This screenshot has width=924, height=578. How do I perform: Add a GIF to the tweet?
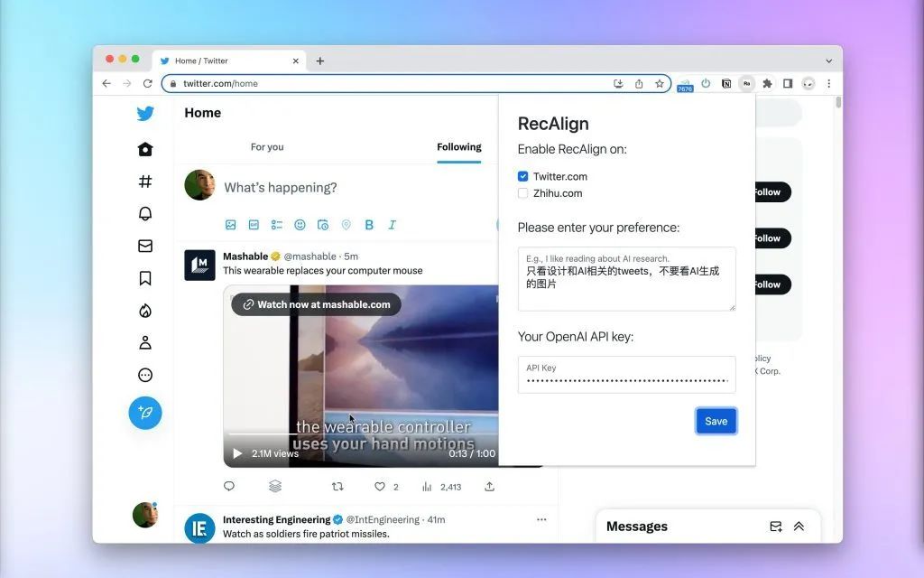point(254,225)
